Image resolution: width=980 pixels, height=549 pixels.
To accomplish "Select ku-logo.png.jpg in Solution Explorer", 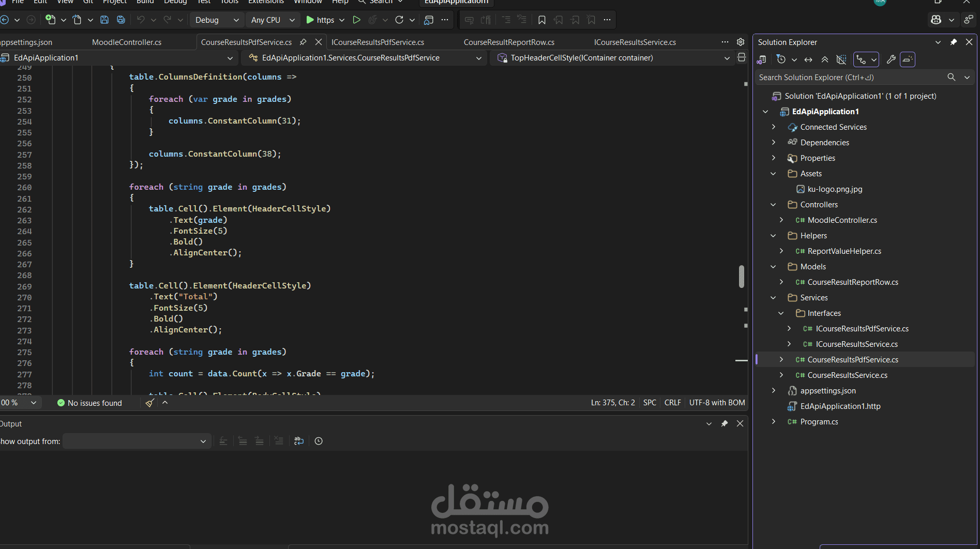I will 835,189.
